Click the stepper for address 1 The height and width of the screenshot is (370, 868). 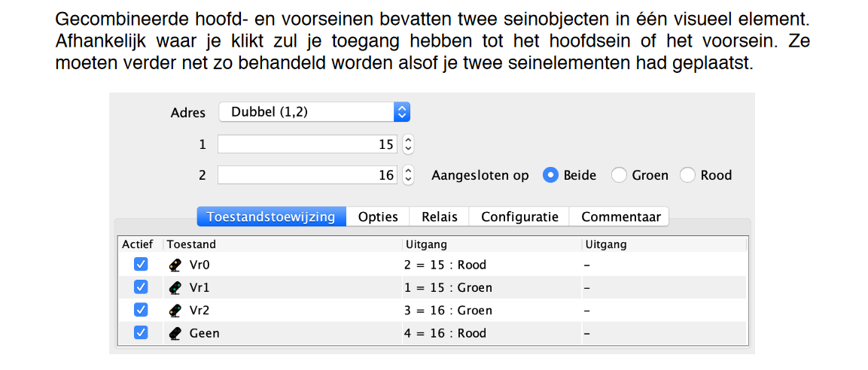[408, 144]
